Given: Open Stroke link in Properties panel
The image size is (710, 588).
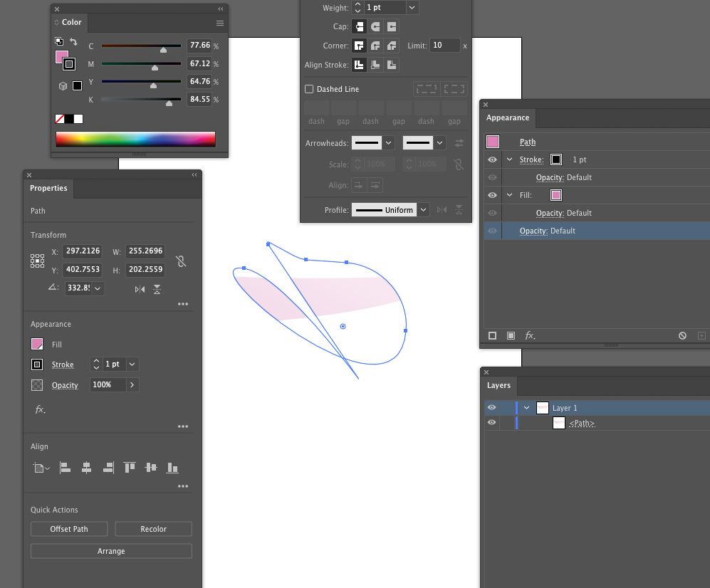Looking at the screenshot, I should [63, 364].
